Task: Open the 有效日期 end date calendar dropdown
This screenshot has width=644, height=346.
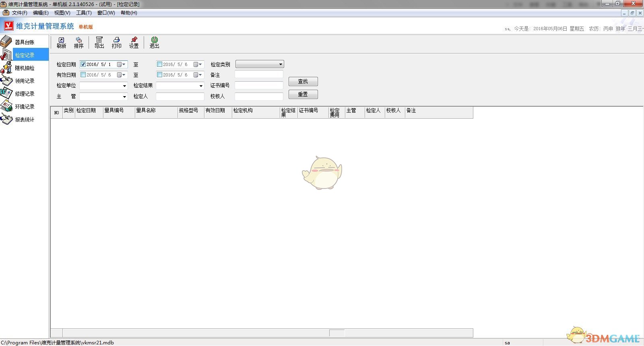Action: coord(198,75)
